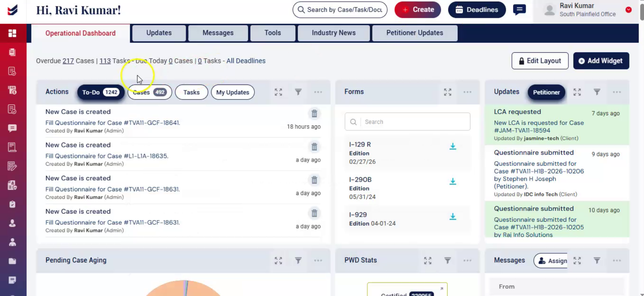Open the Petitioner Updates tab
644x296 pixels.
click(x=415, y=33)
